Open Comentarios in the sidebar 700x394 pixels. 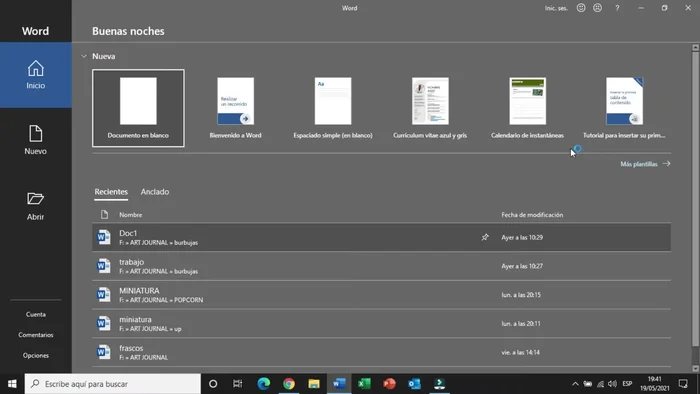click(36, 335)
